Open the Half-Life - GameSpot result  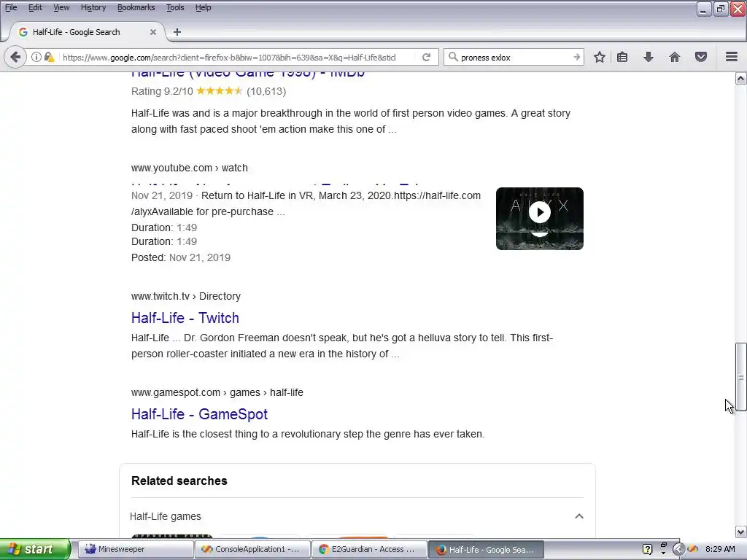tap(199, 414)
